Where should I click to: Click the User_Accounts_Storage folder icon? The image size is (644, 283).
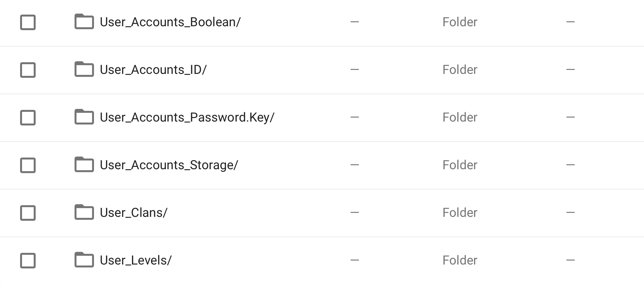click(x=84, y=165)
